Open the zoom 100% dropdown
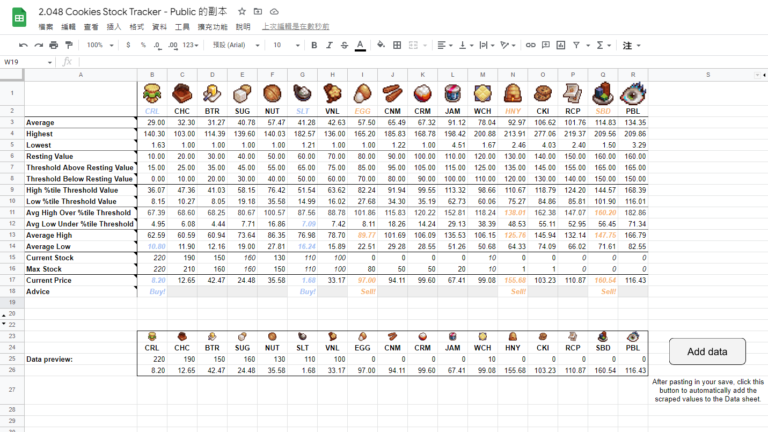Screen dimensions: 768x432 point(100,45)
